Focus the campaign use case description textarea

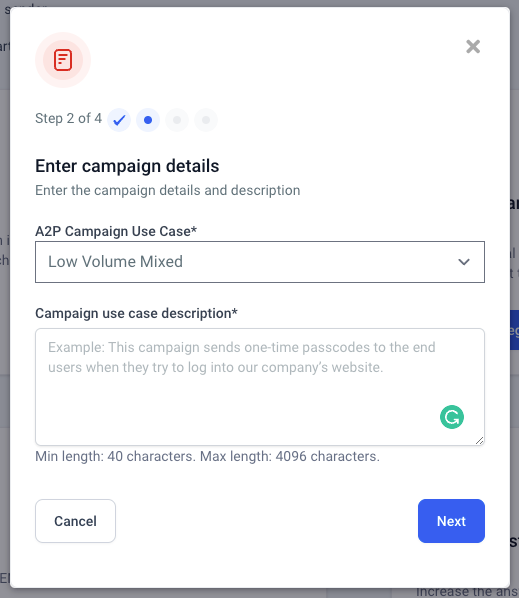point(260,387)
